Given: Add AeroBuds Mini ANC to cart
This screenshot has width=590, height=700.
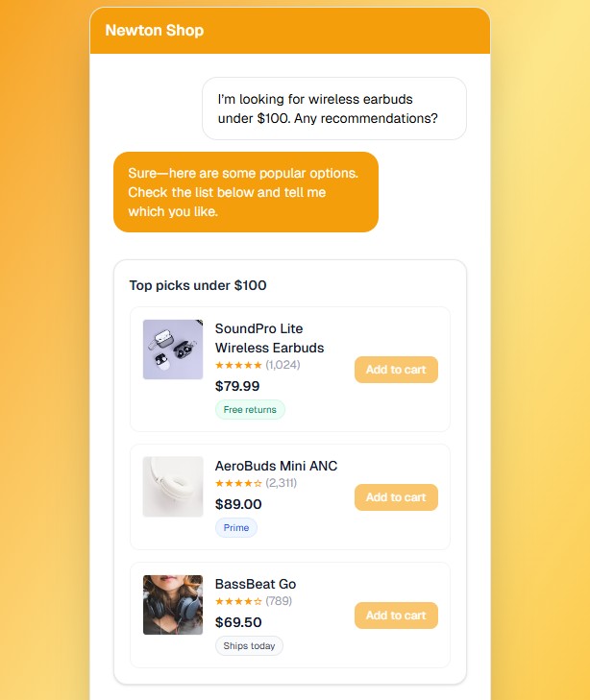Looking at the screenshot, I should coord(396,497).
